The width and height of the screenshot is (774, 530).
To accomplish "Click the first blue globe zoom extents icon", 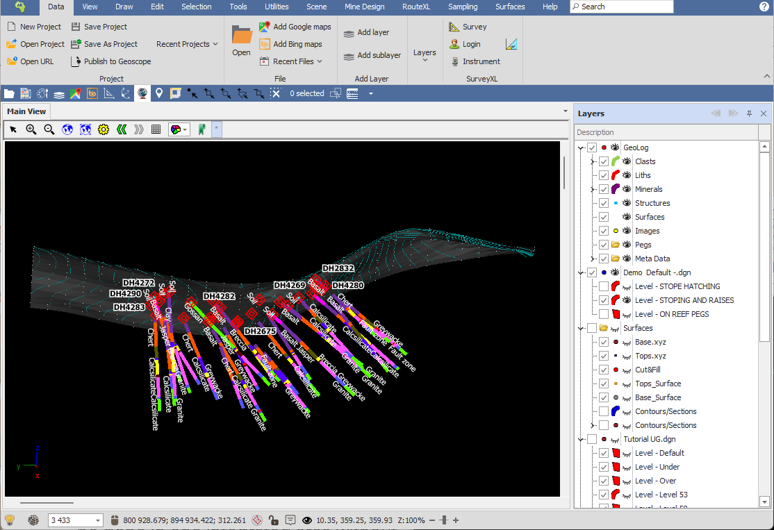I will [68, 129].
